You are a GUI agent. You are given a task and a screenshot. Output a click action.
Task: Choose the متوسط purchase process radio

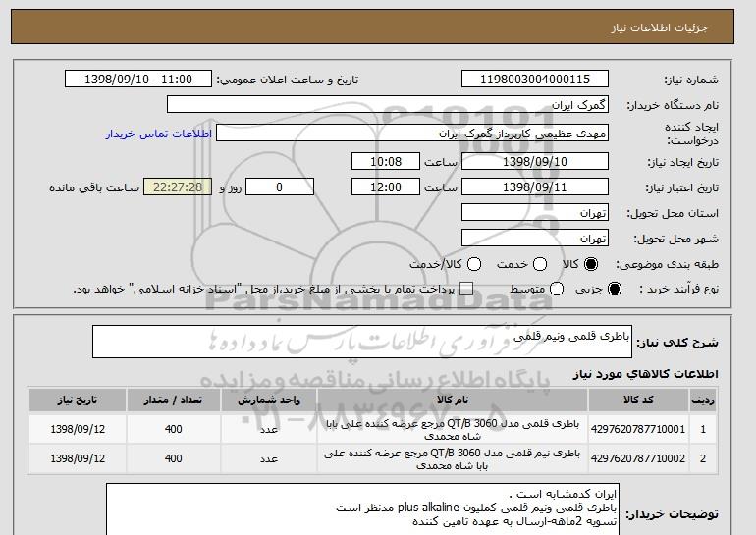pos(557,289)
